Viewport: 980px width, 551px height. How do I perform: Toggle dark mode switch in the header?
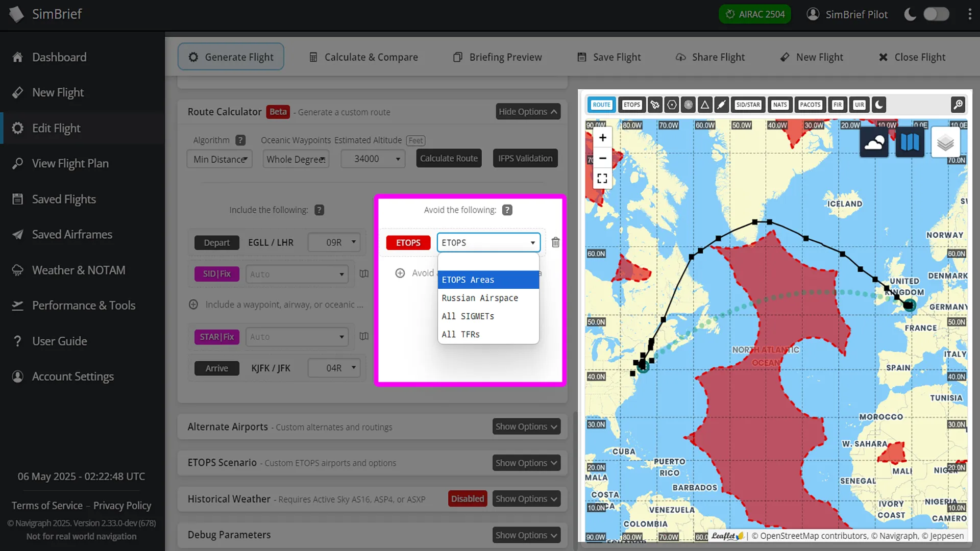(x=937, y=14)
